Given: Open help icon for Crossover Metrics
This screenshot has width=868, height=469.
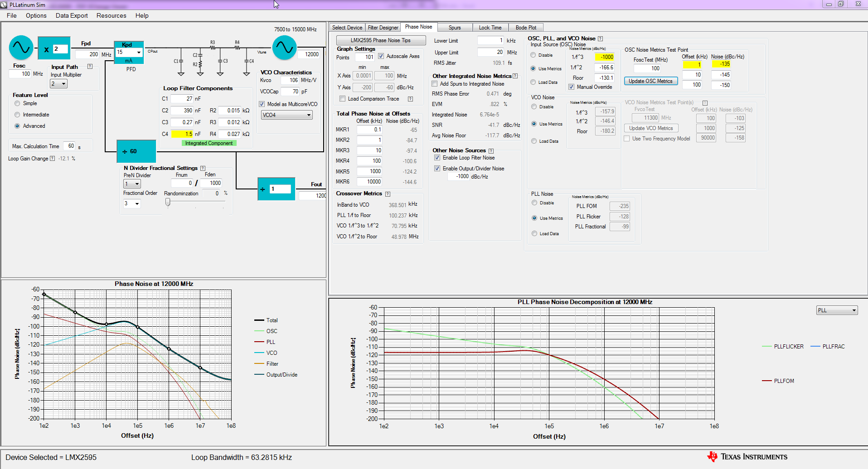Looking at the screenshot, I should 388,194.
